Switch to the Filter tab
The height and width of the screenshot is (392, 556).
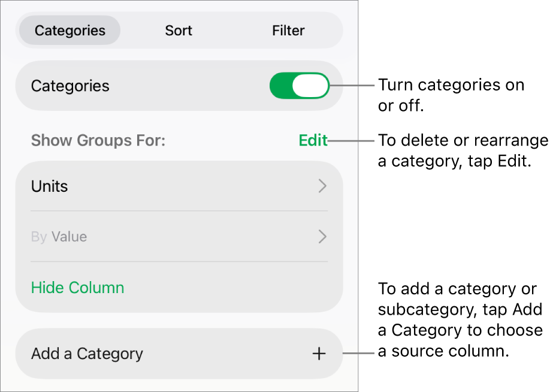pos(288,30)
